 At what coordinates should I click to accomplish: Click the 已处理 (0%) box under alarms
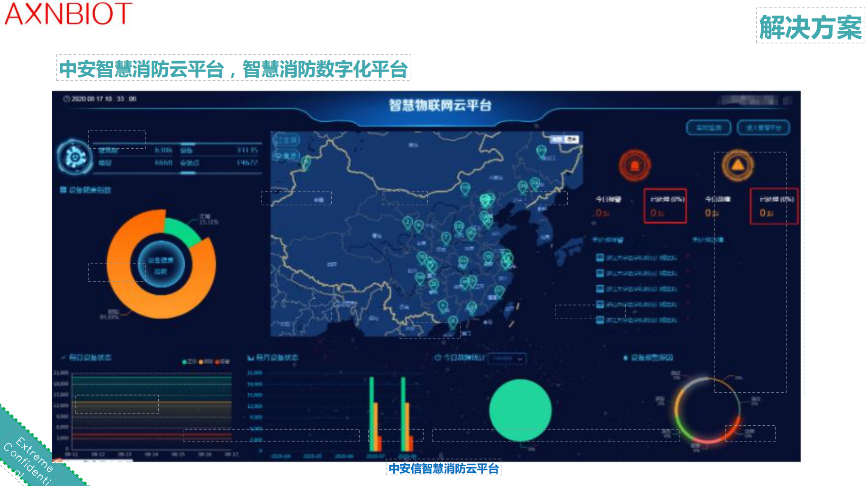pos(665,206)
